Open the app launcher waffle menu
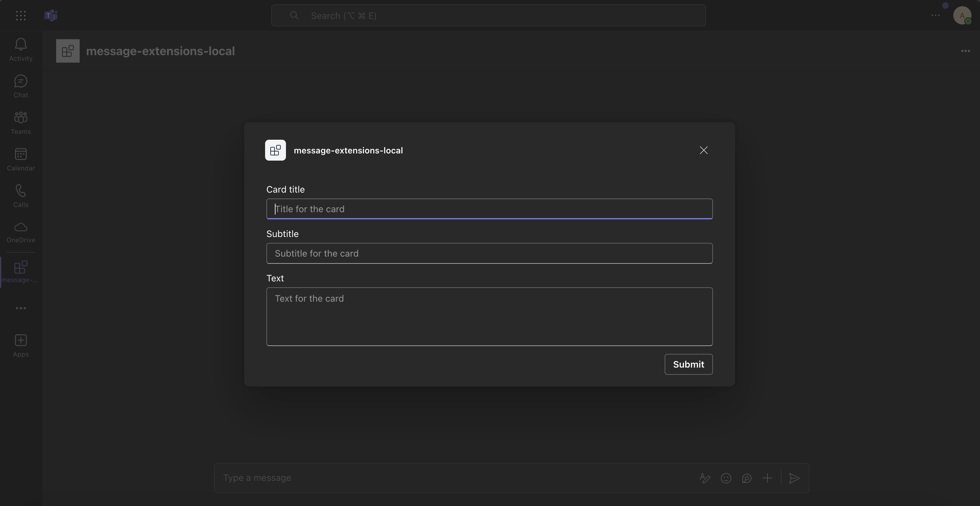 pos(21,16)
